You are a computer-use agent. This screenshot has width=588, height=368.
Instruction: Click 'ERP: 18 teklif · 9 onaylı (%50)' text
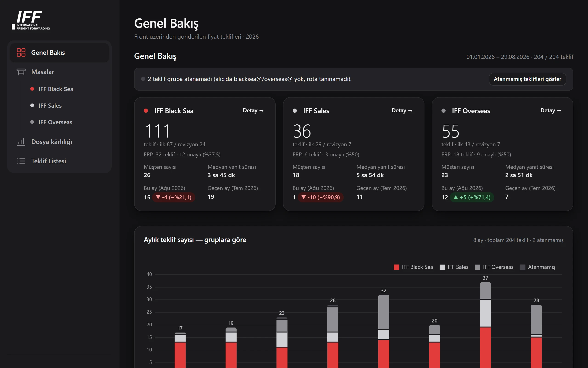pyautogui.click(x=476, y=155)
